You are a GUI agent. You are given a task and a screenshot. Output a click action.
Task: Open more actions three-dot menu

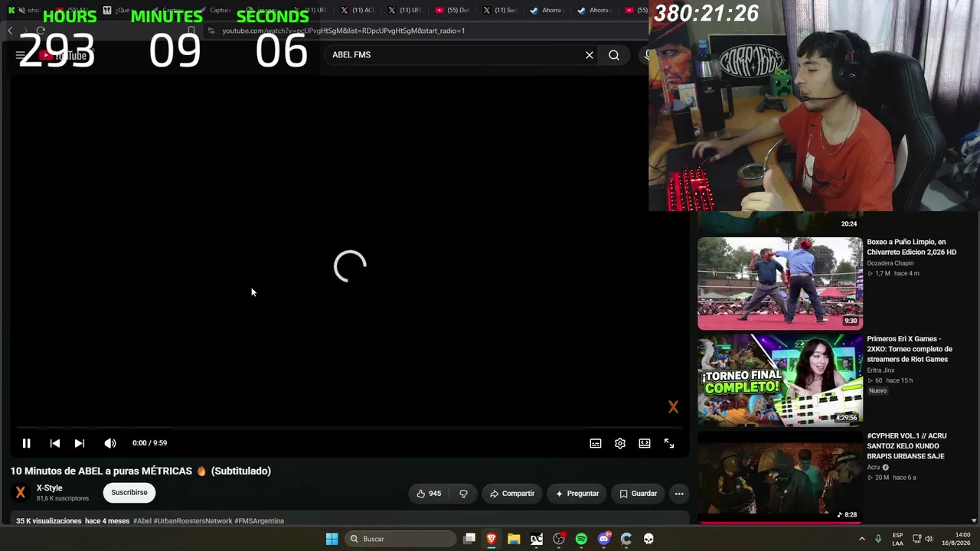click(679, 494)
